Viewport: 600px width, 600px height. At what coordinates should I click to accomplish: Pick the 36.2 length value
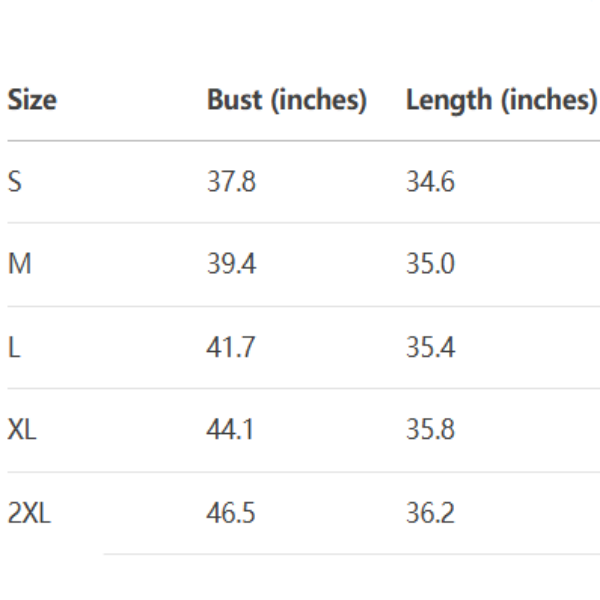click(x=430, y=514)
